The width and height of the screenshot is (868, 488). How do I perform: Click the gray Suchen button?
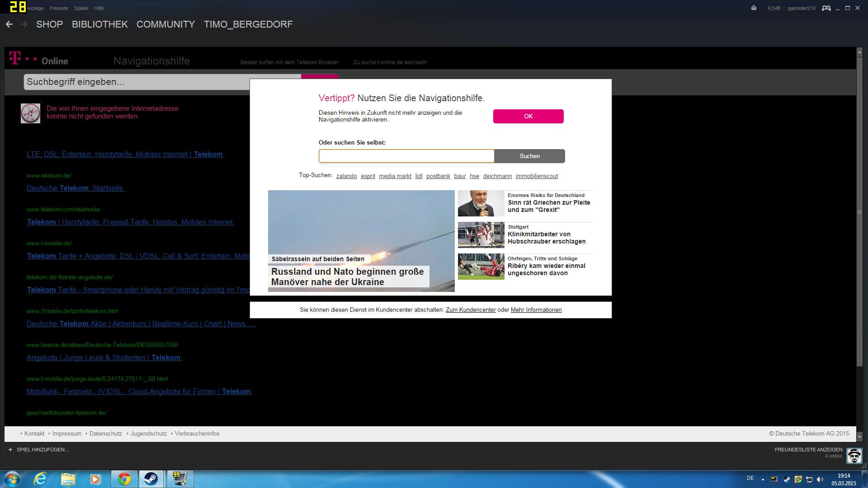click(529, 156)
